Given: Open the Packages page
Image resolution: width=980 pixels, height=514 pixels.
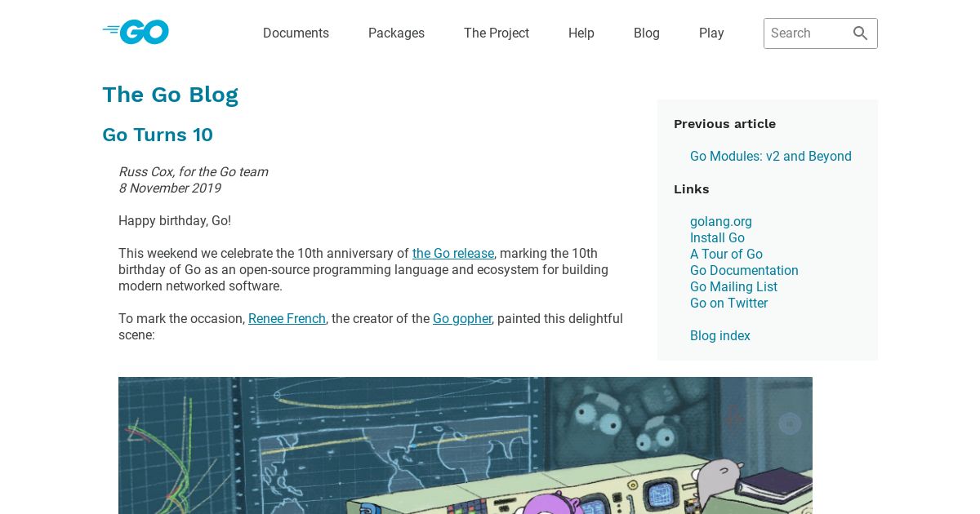Looking at the screenshot, I should click(396, 33).
